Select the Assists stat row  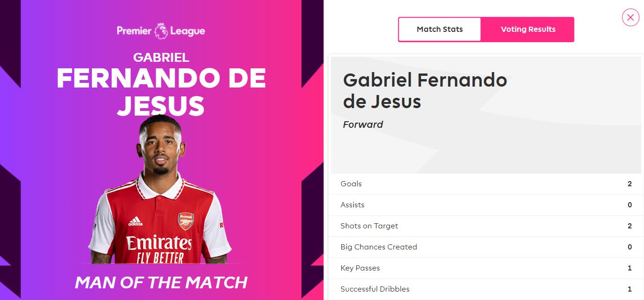486,205
